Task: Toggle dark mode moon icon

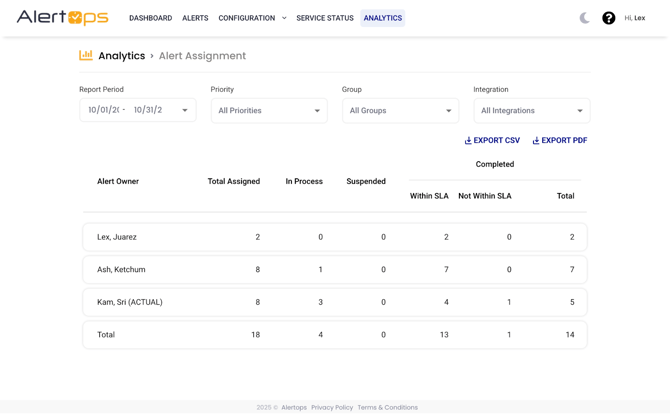Action: [585, 18]
